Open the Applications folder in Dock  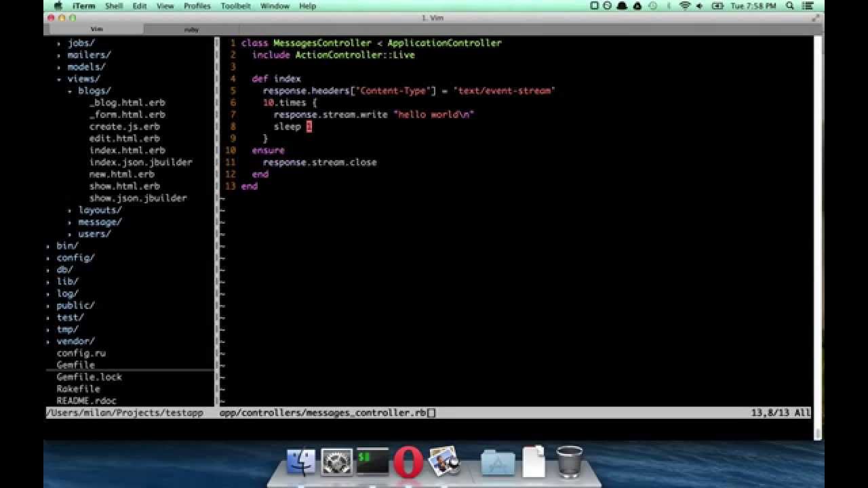(x=498, y=462)
